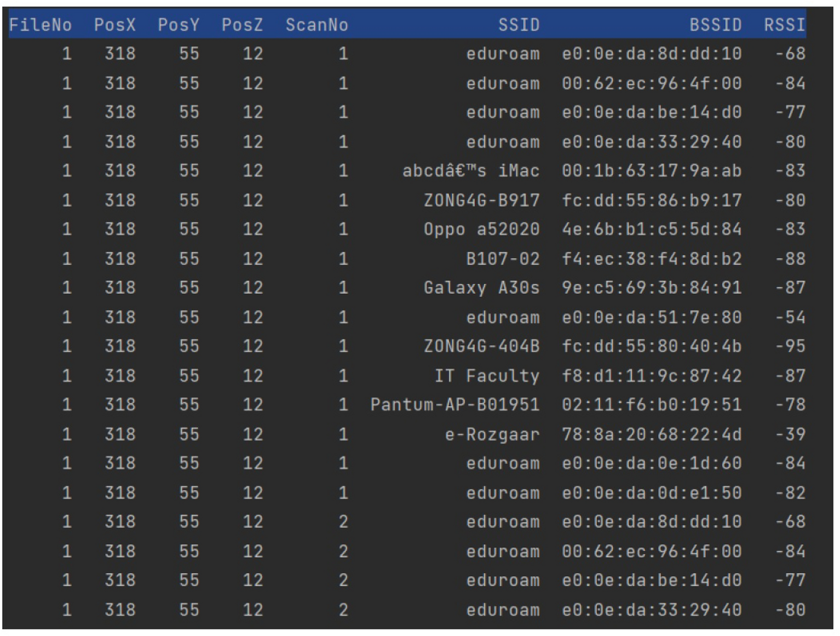Select the Oppo a52020 SSID cell
Viewport: 840px width, 636px height.
click(x=481, y=230)
